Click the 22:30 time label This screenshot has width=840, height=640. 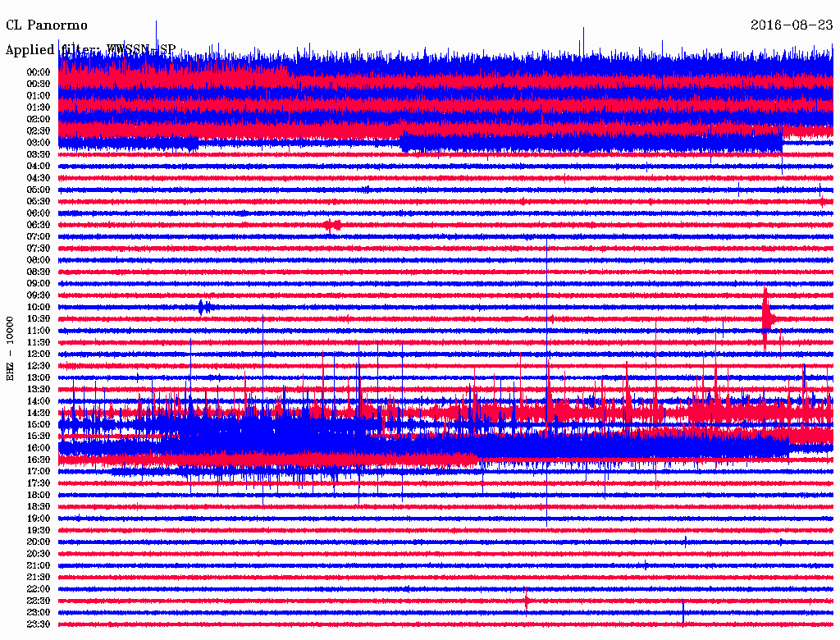coord(38,601)
